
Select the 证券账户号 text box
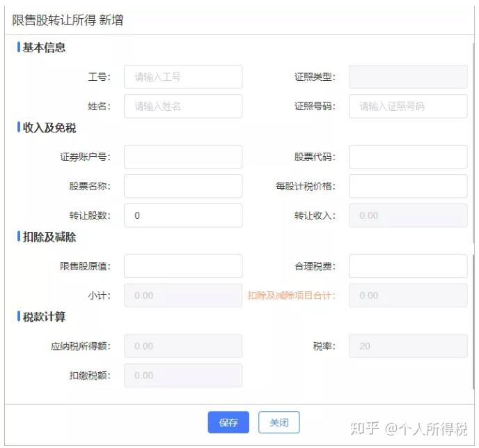pyautogui.click(x=183, y=157)
